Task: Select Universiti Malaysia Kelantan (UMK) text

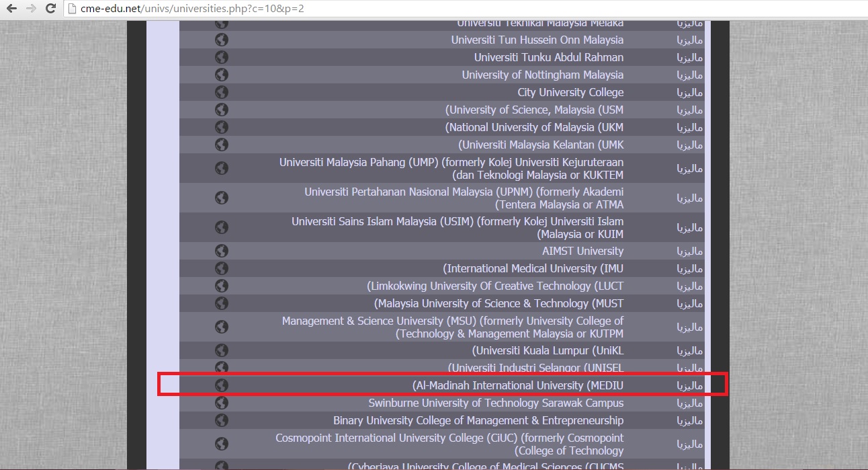Action: coord(541,145)
